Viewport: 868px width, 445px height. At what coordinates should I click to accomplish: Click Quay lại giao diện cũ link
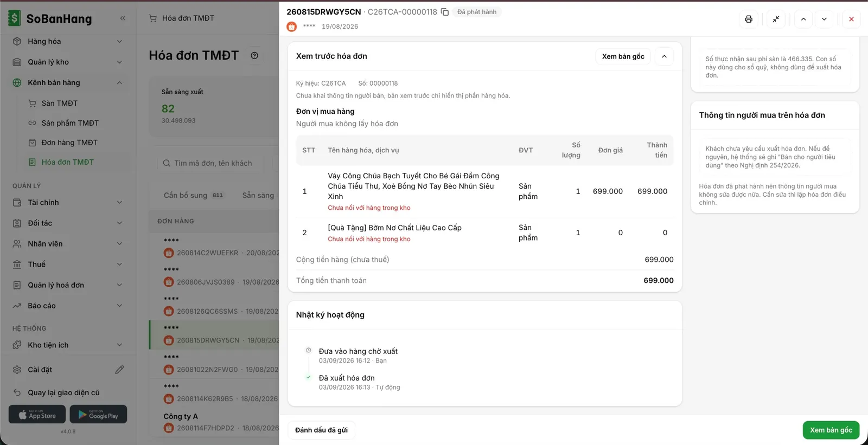[63, 392]
